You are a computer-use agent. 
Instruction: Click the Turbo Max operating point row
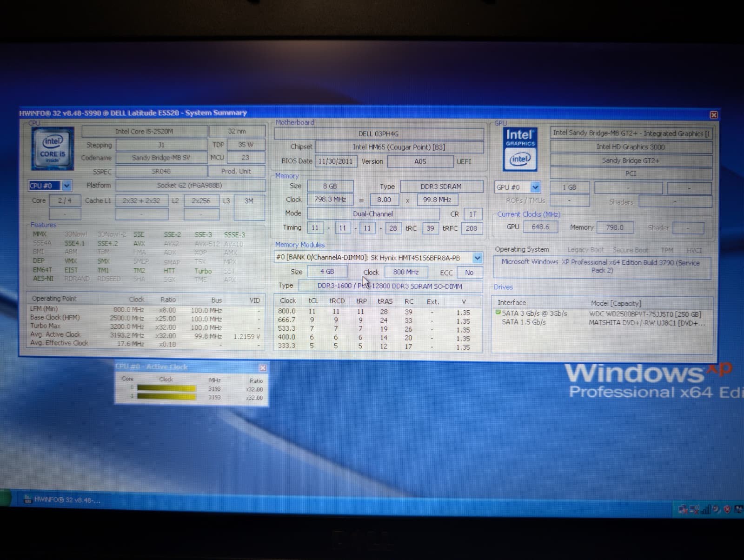[x=145, y=327]
